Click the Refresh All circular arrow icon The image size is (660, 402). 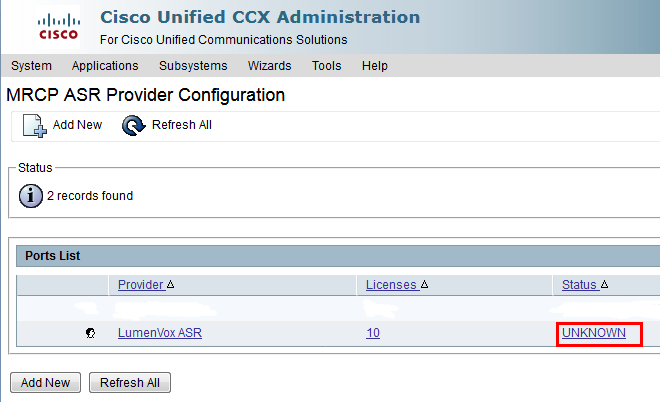pyautogui.click(x=133, y=125)
